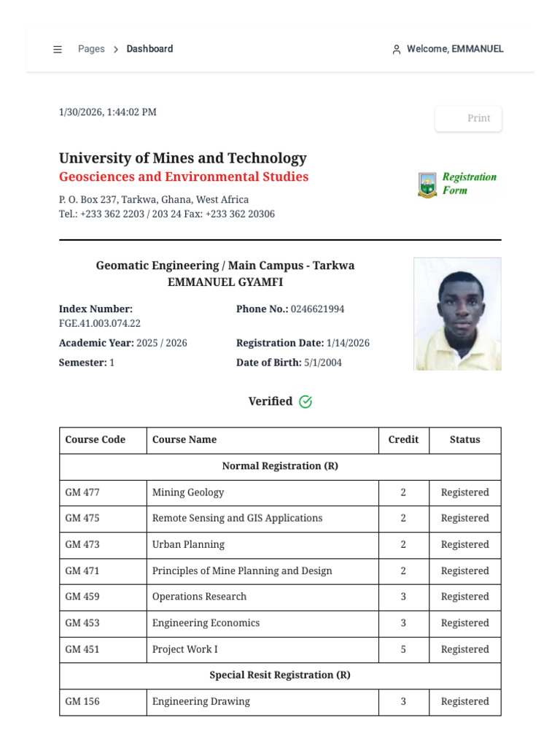Click Registered status for Operations Research
560x747 pixels.
(x=464, y=597)
